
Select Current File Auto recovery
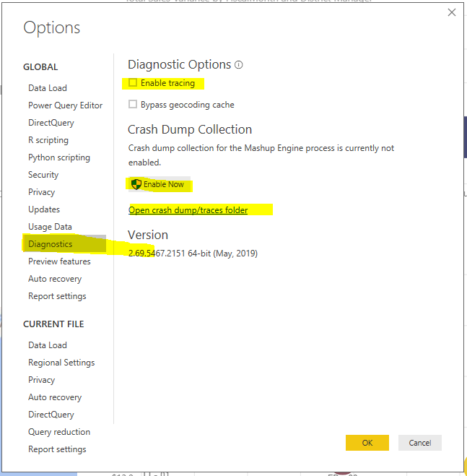pos(55,397)
